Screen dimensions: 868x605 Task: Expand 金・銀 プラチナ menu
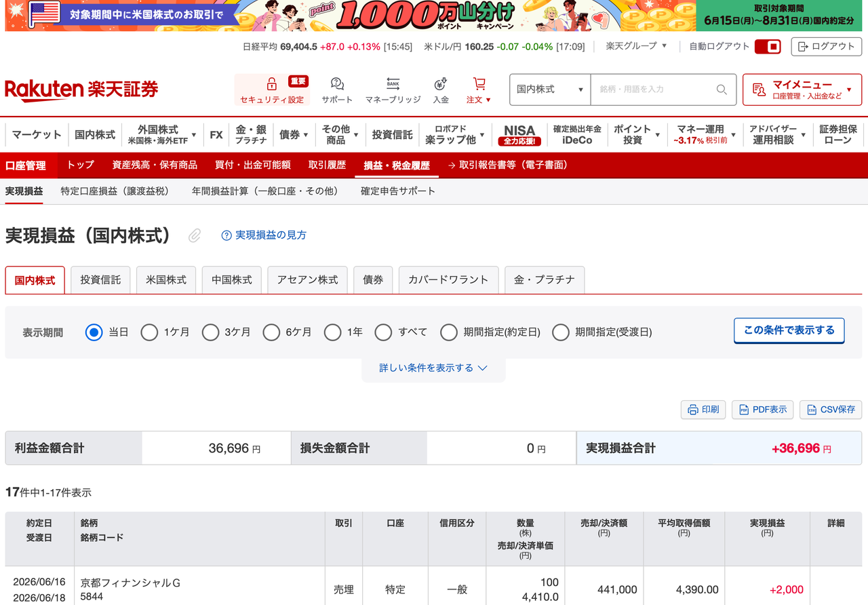point(251,134)
